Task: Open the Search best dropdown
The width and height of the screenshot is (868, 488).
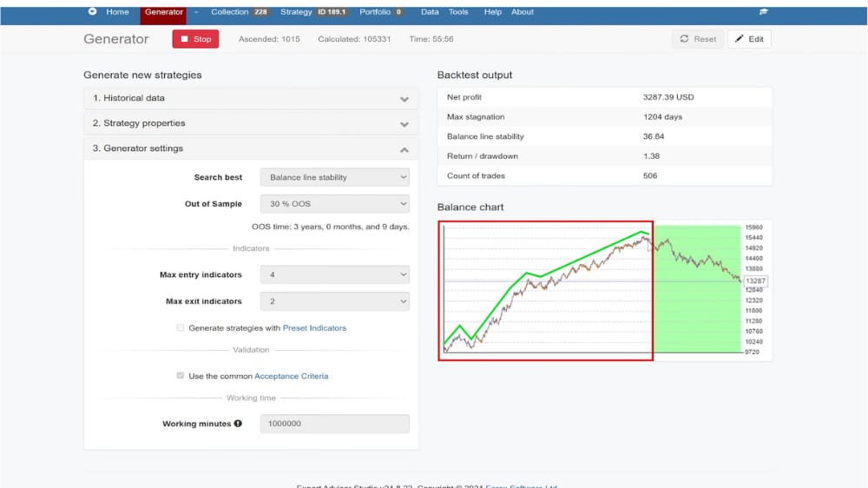Action: click(334, 177)
